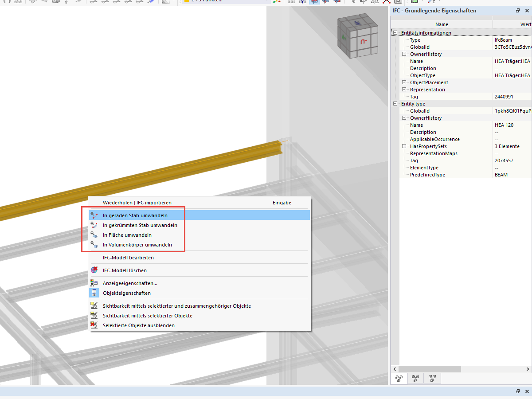Click the left arrow of IFC panel scrollbar
532x399 pixels.
[394, 369]
